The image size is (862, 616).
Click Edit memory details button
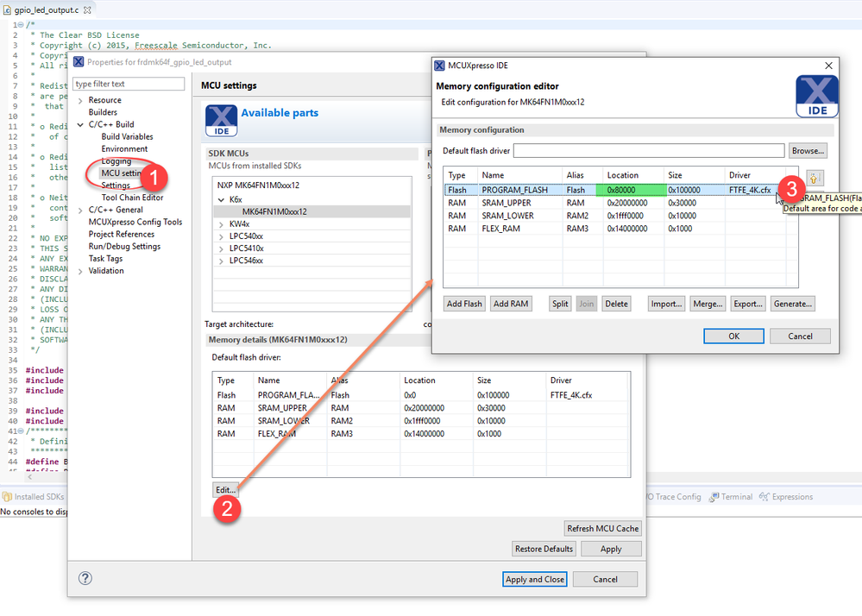(x=225, y=490)
